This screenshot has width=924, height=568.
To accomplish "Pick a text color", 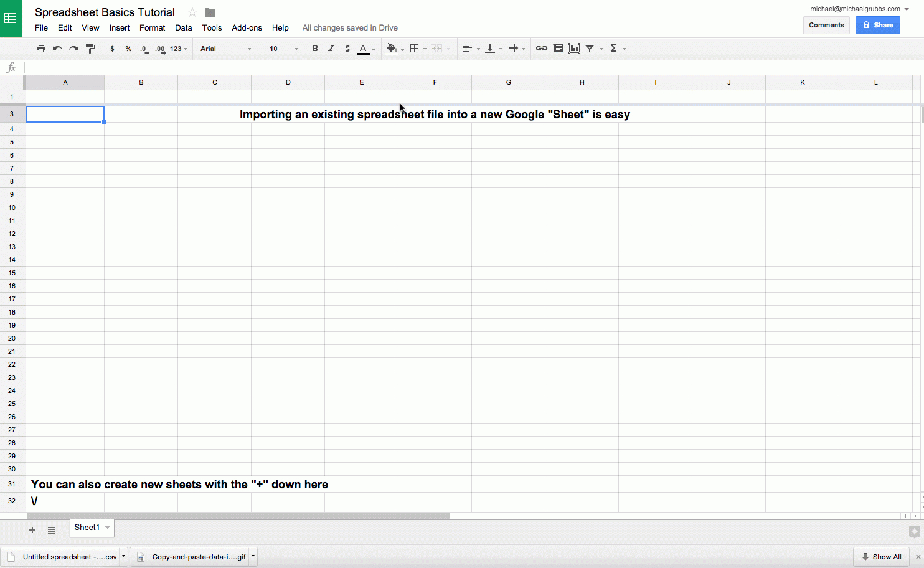I will pyautogui.click(x=363, y=48).
